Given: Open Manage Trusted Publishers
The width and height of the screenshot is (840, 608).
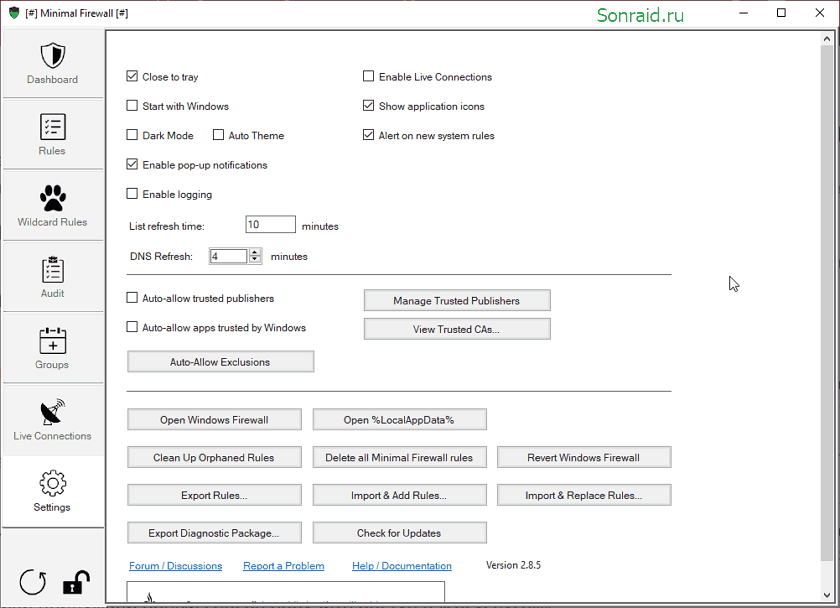Looking at the screenshot, I should [x=457, y=301].
